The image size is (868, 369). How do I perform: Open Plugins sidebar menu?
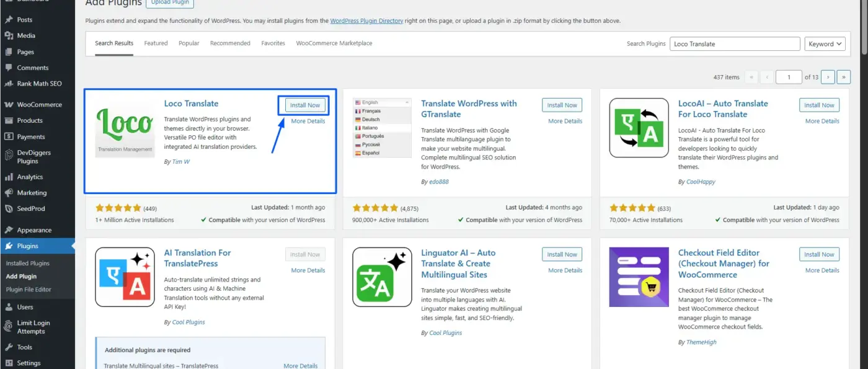click(x=37, y=246)
